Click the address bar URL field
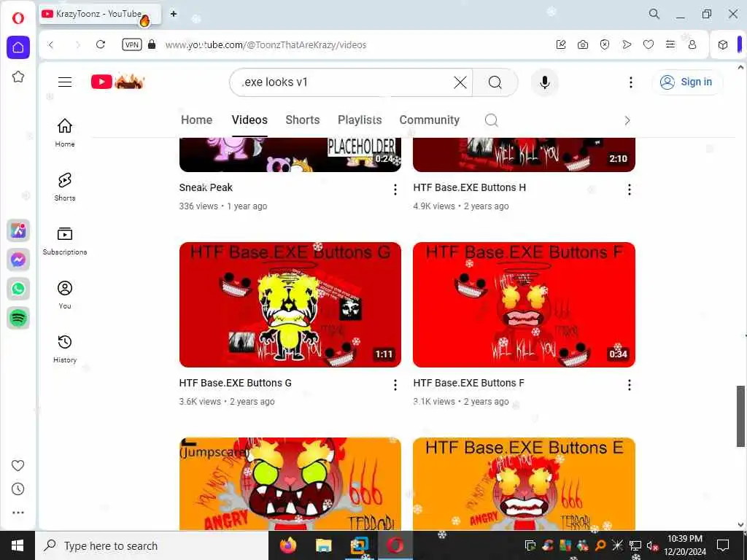The width and height of the screenshot is (747, 560). tap(266, 44)
